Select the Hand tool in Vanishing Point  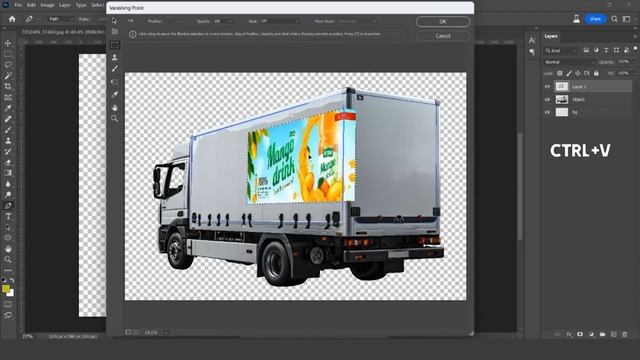[x=115, y=107]
